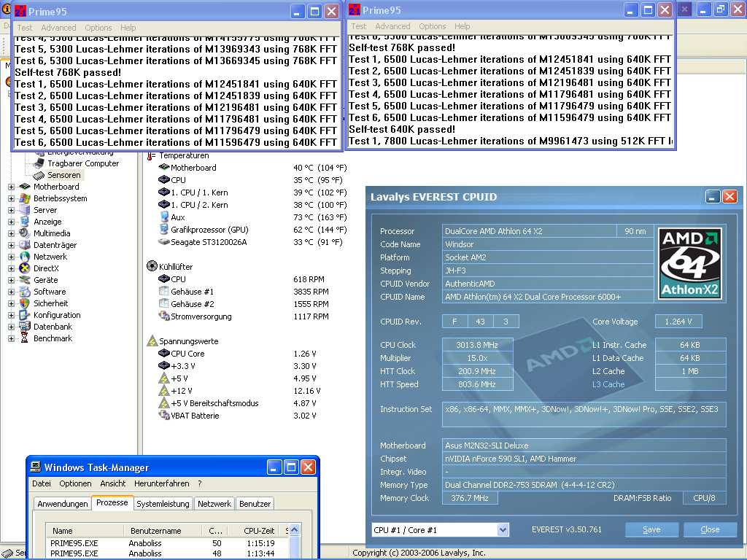Open Advanced menu in left Prime95 window
The image size is (747, 560).
(58, 28)
